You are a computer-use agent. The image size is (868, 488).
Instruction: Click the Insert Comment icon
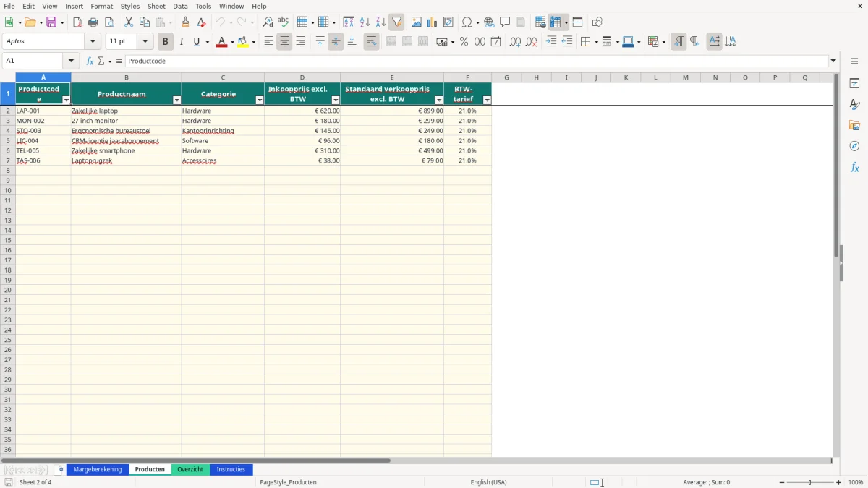click(505, 22)
